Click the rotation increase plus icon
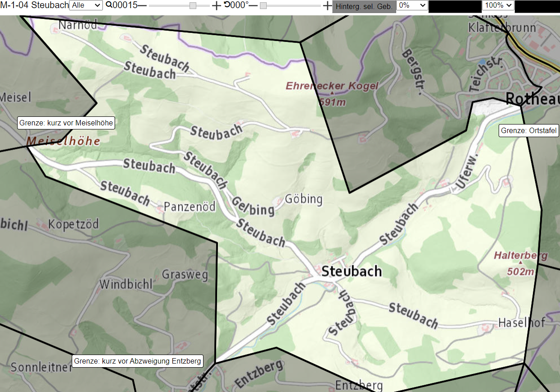The height and width of the screenshot is (392, 560). coord(328,5)
